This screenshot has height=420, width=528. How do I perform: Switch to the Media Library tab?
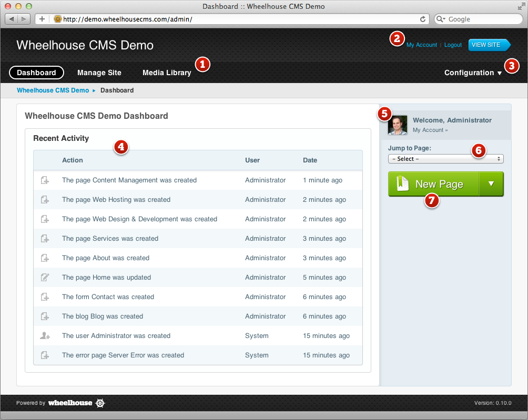tap(167, 73)
